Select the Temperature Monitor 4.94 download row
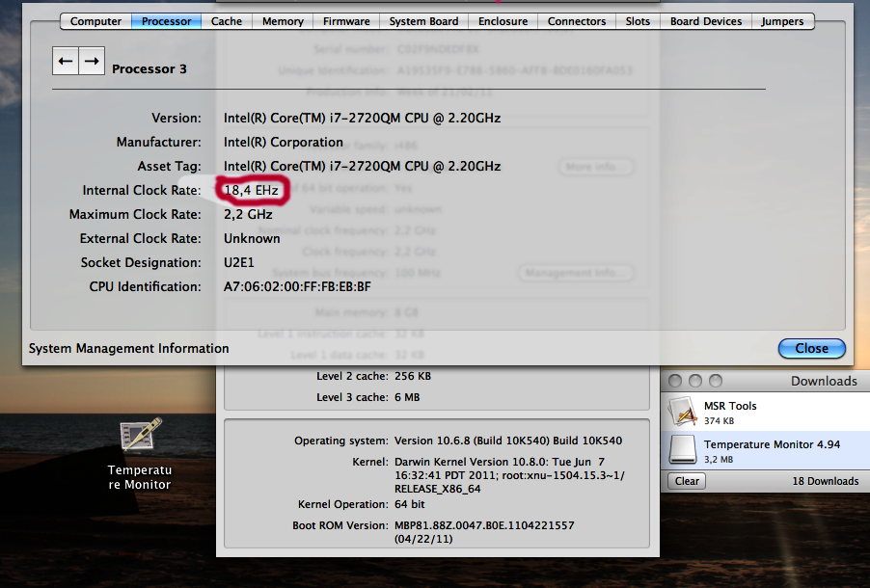870x588 pixels. [x=765, y=450]
